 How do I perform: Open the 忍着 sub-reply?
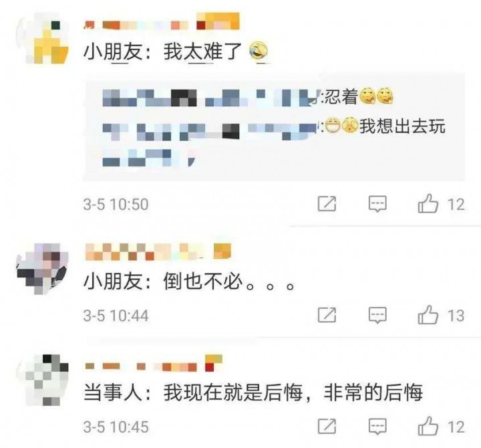(248, 97)
